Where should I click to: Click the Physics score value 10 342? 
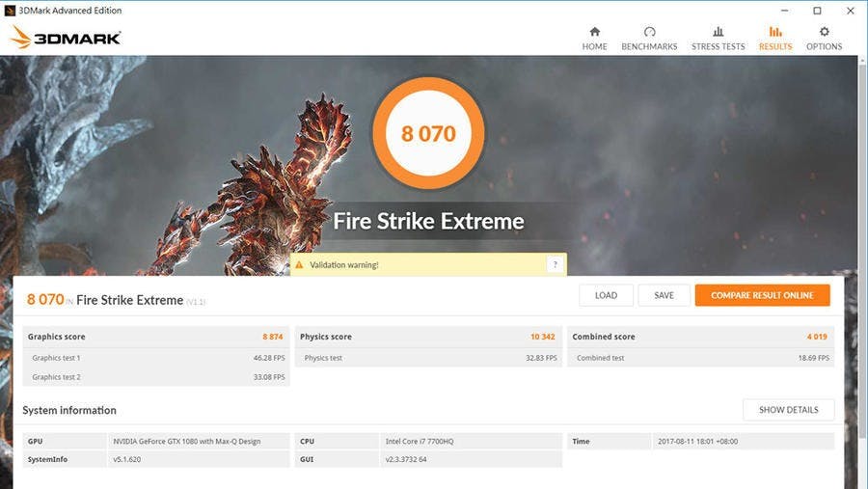tap(542, 337)
